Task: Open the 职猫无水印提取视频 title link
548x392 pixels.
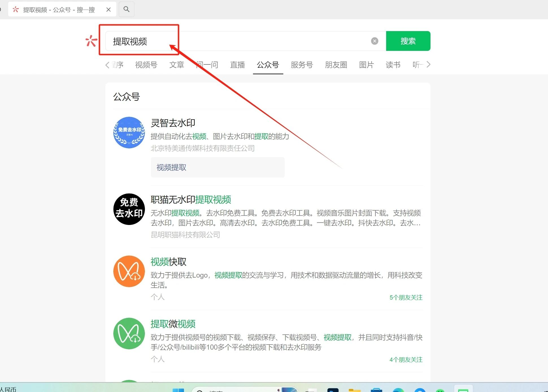Action: [x=191, y=200]
